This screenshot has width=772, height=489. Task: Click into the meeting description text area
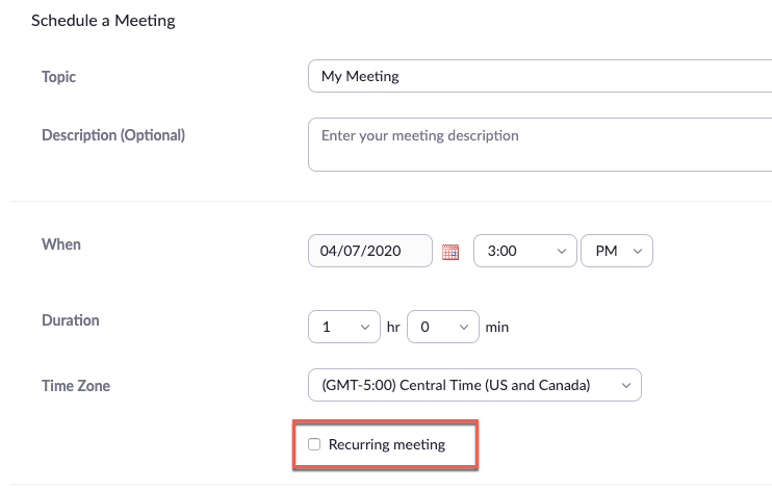(x=540, y=146)
